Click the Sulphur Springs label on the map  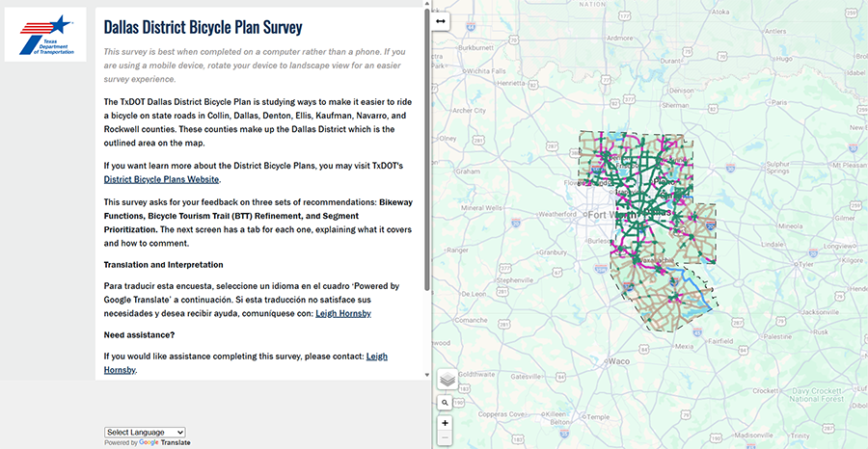(x=779, y=168)
